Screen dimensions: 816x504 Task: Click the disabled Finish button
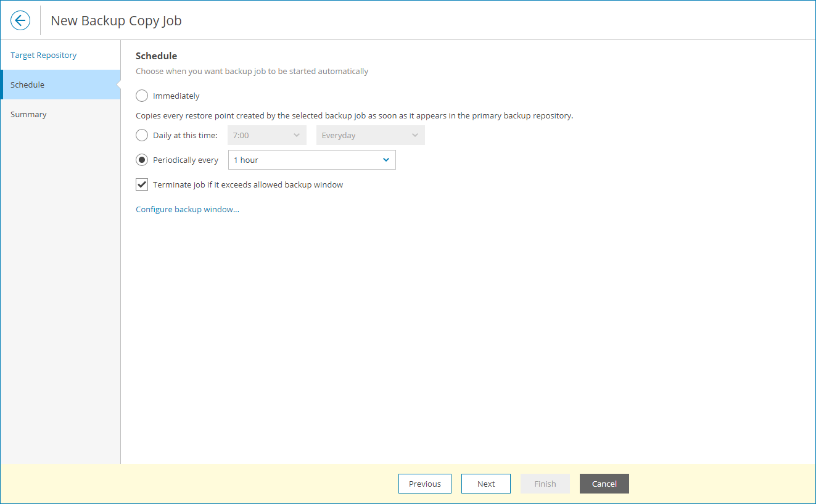pyautogui.click(x=545, y=484)
